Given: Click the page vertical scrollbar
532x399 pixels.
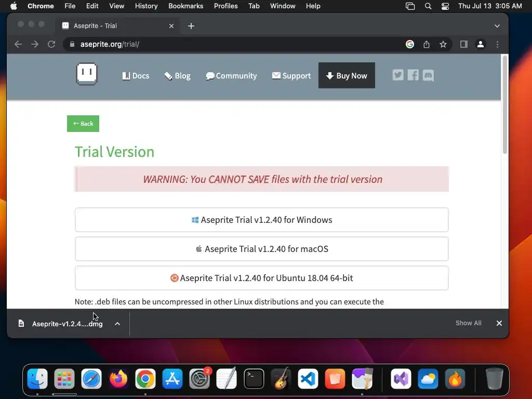Looking at the screenshot, I should click(x=505, y=105).
